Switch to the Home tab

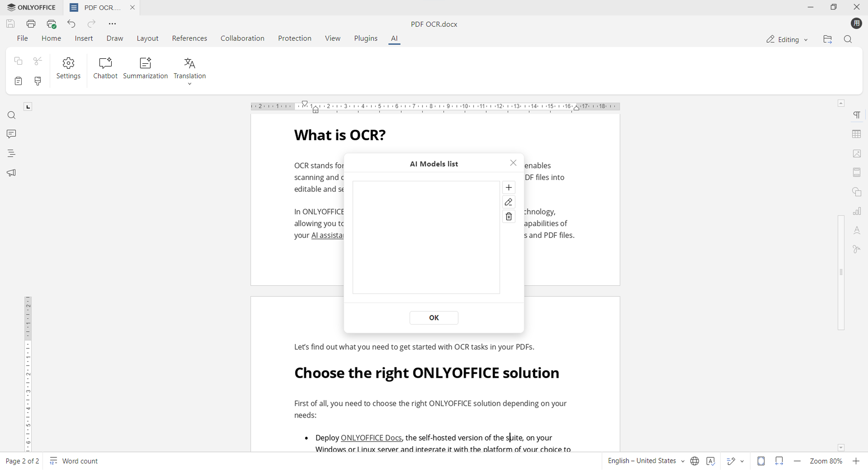[52, 39]
